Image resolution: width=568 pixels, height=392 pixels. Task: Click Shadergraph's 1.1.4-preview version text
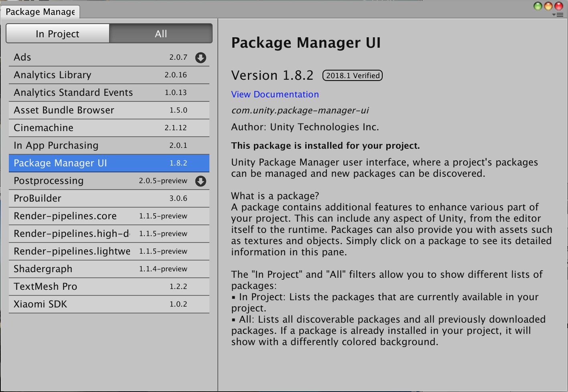coord(163,269)
